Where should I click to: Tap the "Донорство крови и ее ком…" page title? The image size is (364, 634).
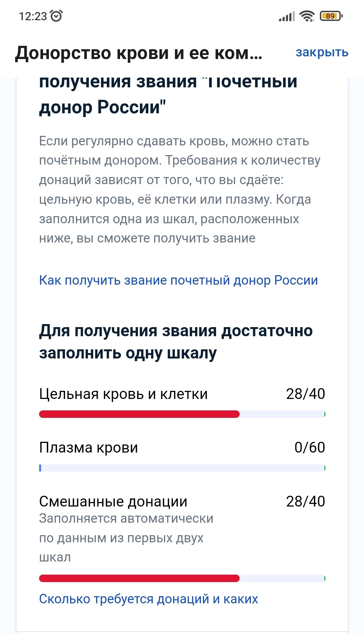pos(139,53)
